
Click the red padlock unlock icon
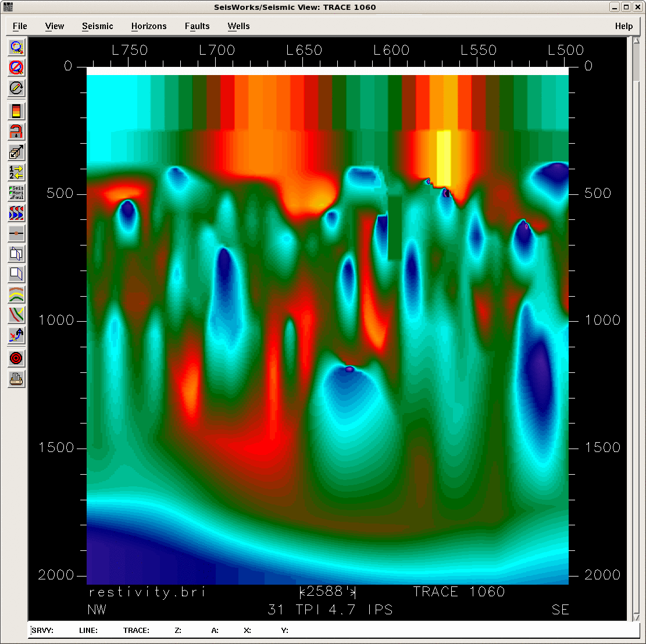16,131
